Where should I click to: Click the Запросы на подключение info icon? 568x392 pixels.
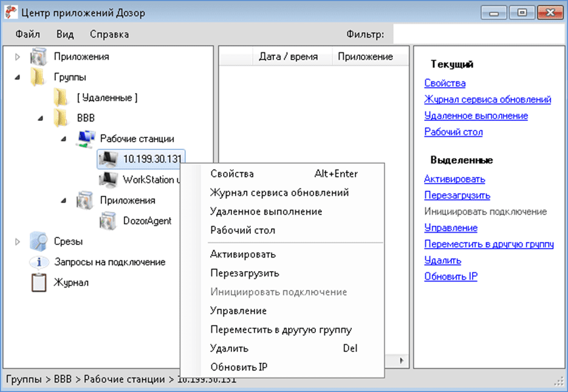click(x=39, y=262)
